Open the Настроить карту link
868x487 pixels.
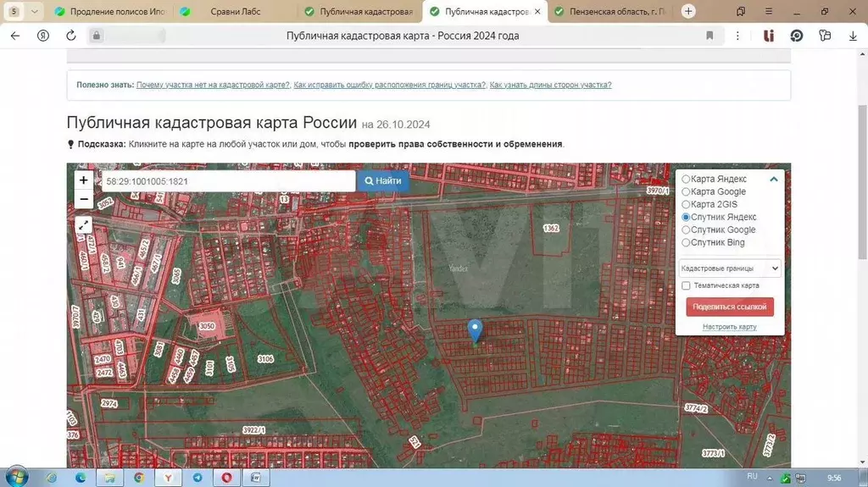pyautogui.click(x=730, y=327)
